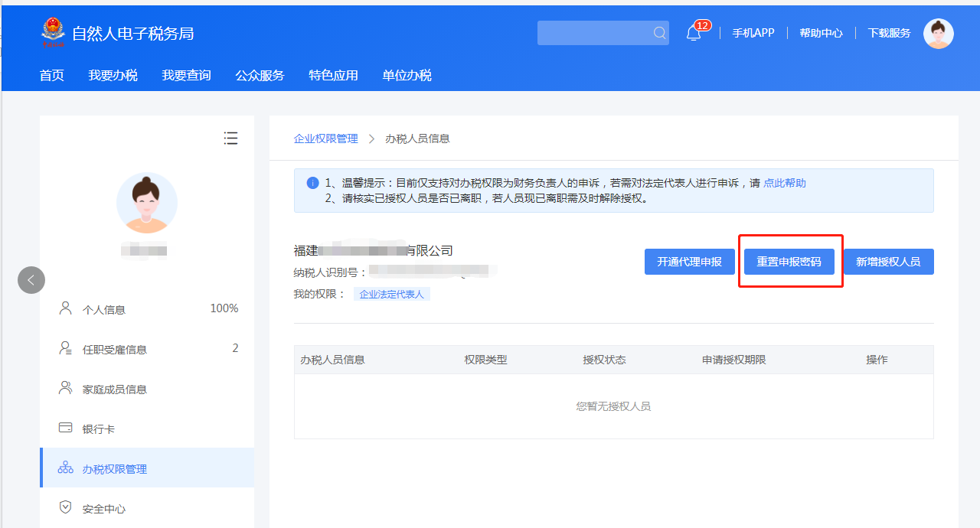Click the search magnifier icon
The image size is (980, 528).
659,33
